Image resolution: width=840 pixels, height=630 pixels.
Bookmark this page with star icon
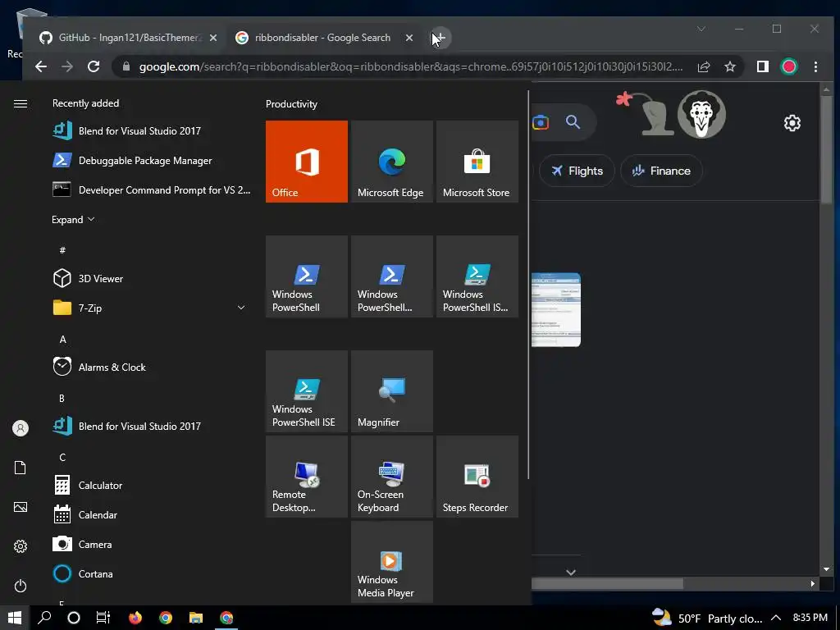click(x=729, y=66)
